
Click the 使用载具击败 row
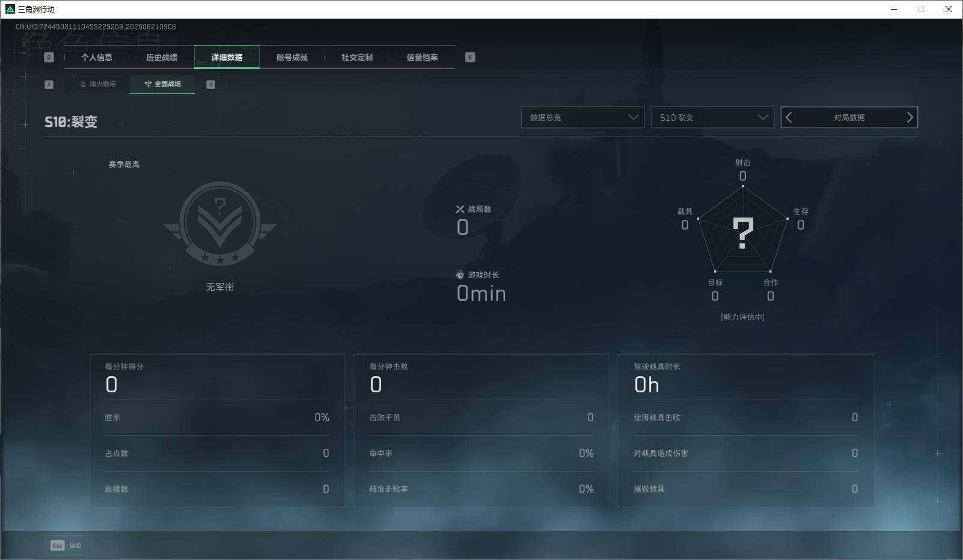pos(746,418)
